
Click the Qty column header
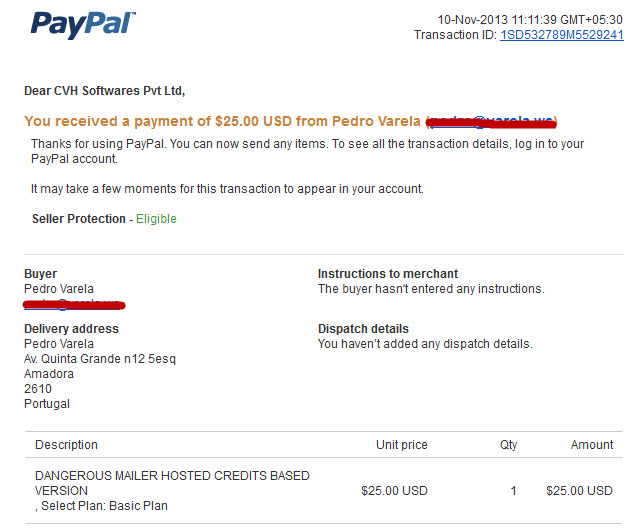click(508, 445)
